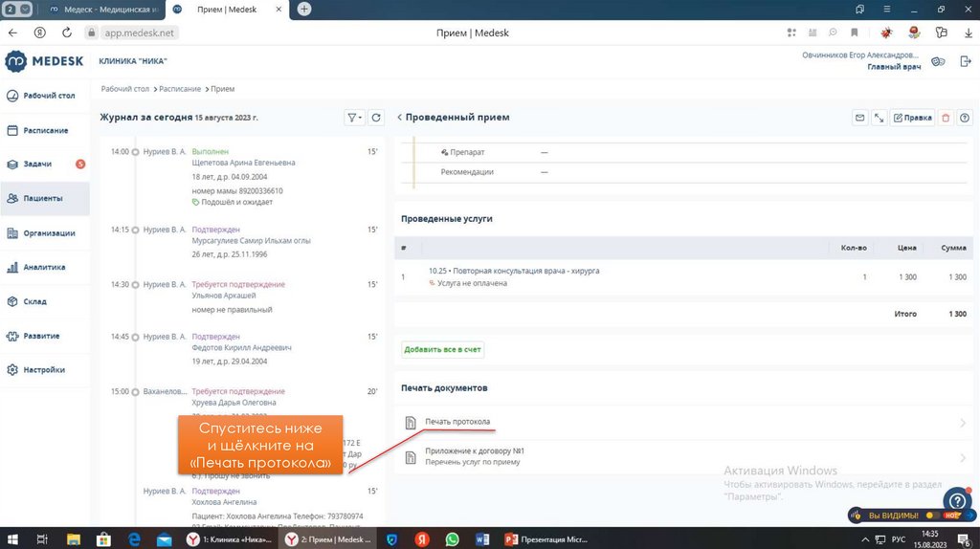Click the logout icon in header
Viewport: 980px width, 549px height.
965,61
